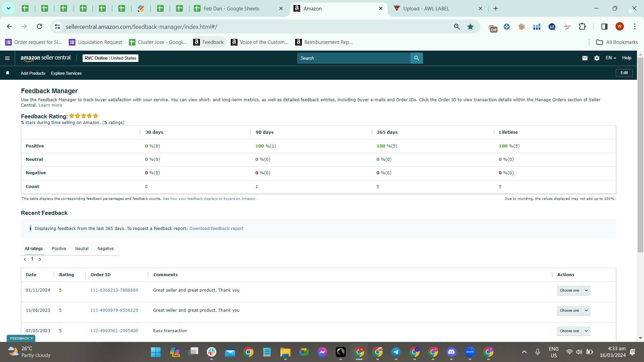
Task: Open Telegram from the taskbar
Action: click(396, 352)
